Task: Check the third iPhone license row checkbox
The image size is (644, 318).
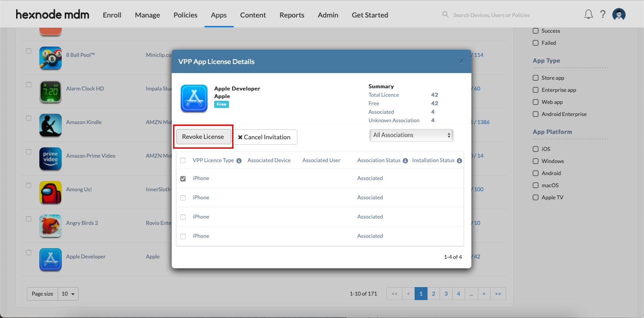Action: (183, 217)
